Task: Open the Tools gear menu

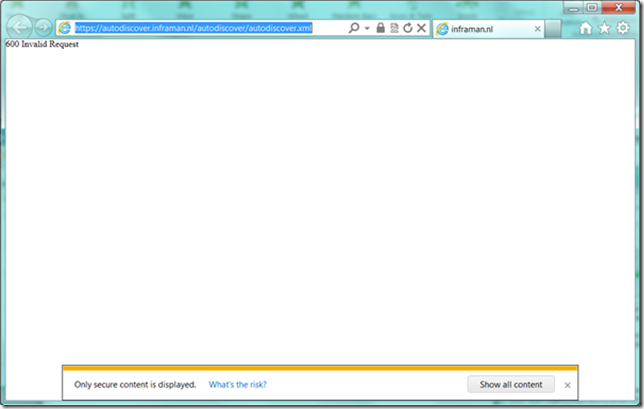Action: 623,28
